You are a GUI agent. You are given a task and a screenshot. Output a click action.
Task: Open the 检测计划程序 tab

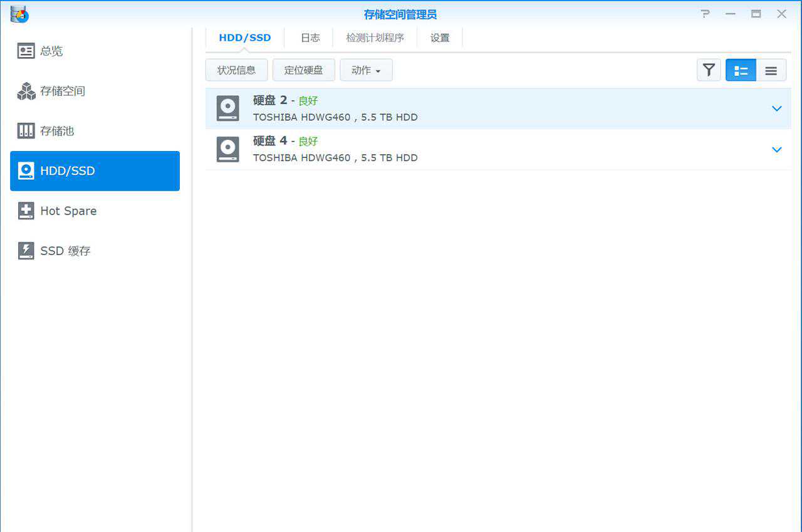coord(375,38)
